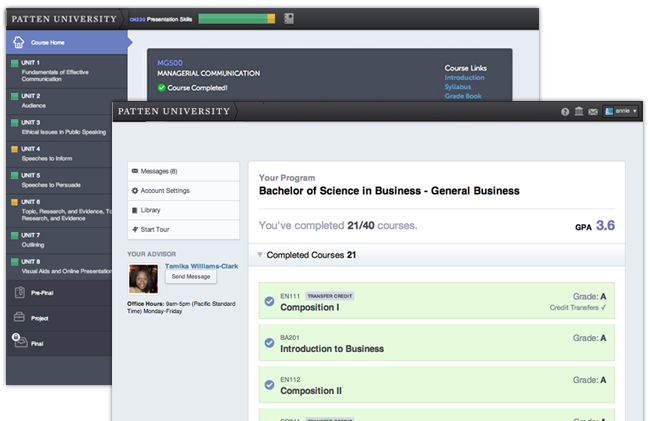Click Credit Transfers label on Composition I
650x421 pixels.
(x=578, y=307)
